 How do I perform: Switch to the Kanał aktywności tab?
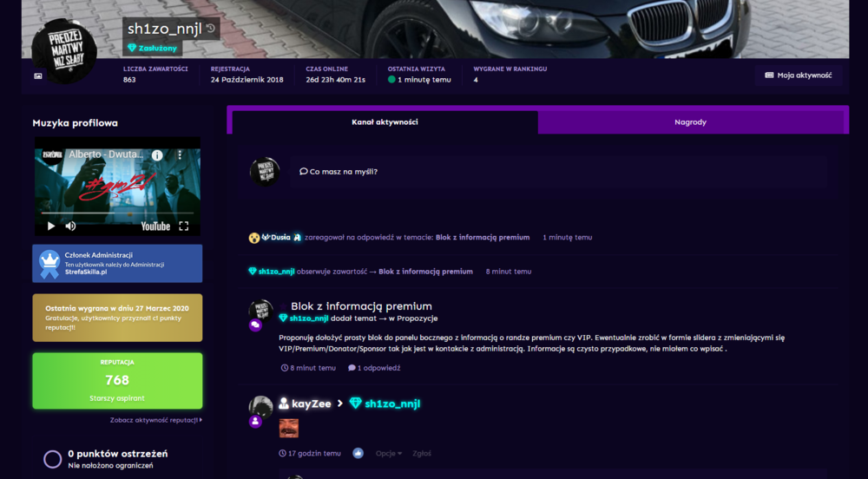385,122
